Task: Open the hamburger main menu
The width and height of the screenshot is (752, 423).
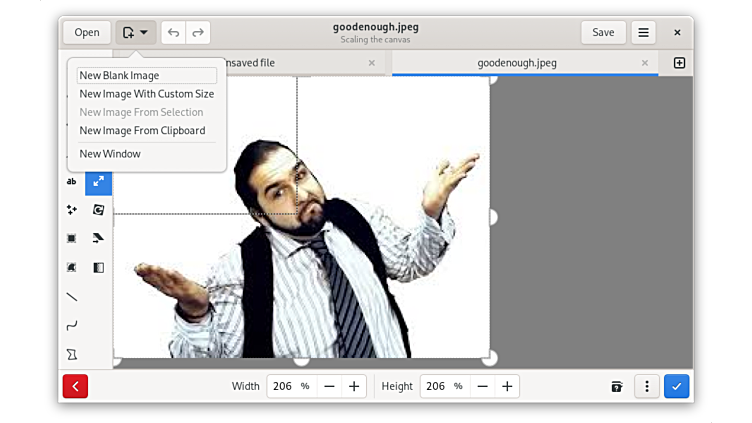Action: [643, 32]
